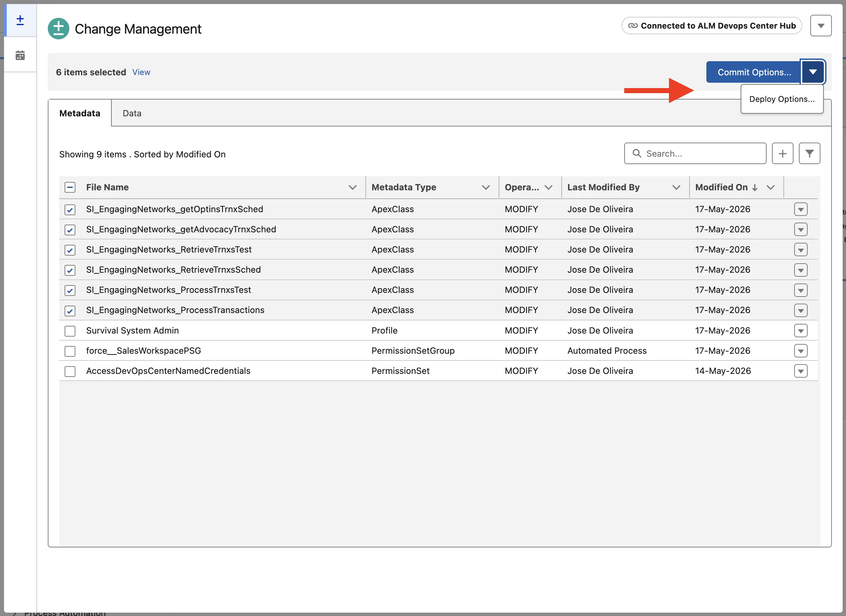Sort by Metadata Type column header
This screenshot has width=846, height=616.
tap(403, 187)
